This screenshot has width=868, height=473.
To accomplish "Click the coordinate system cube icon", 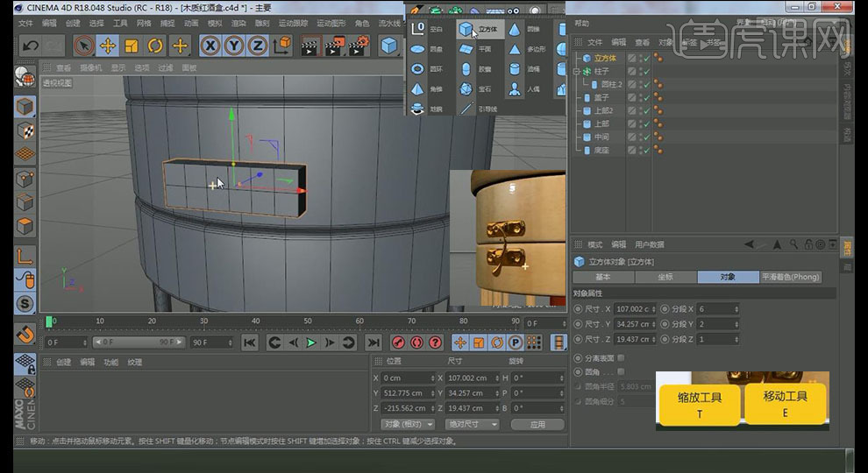I will pos(281,46).
